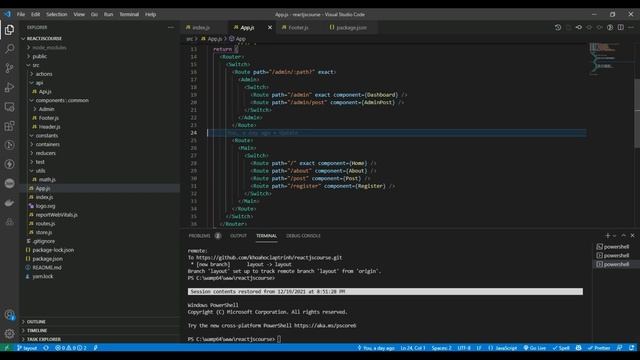Expand the reducers folder

click(100, 153)
